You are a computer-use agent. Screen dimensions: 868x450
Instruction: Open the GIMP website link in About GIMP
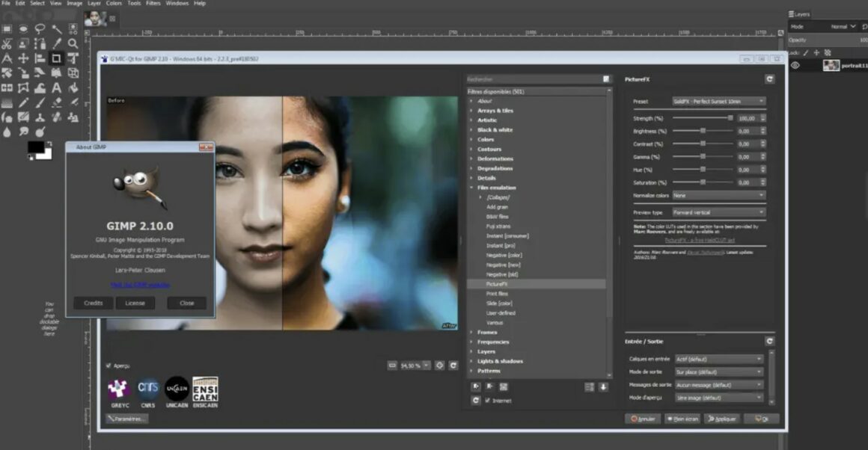[140, 285]
